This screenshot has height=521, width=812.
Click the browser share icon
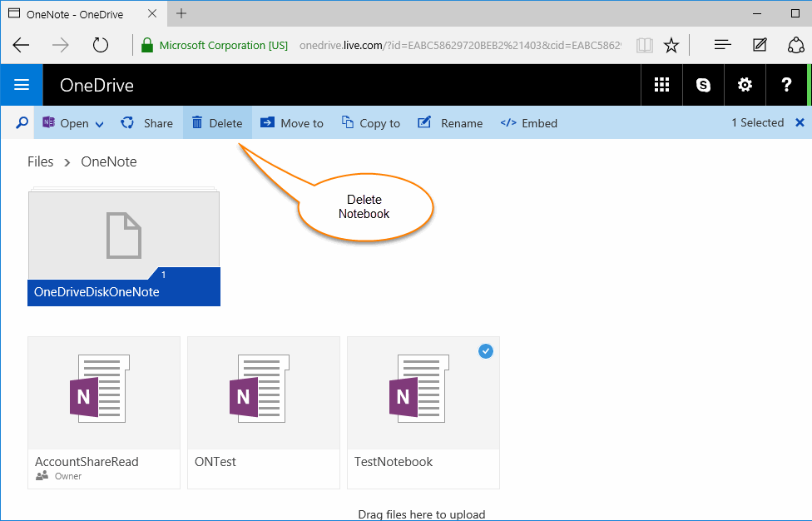coord(795,45)
